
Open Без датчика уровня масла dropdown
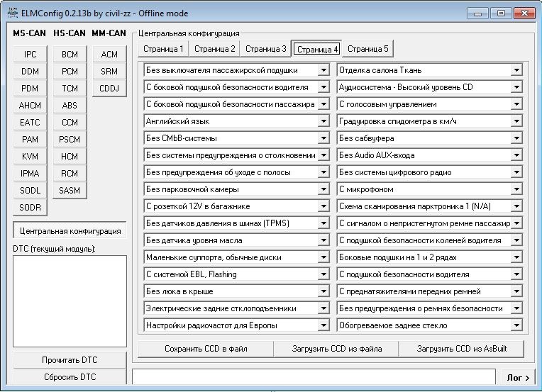236,240
